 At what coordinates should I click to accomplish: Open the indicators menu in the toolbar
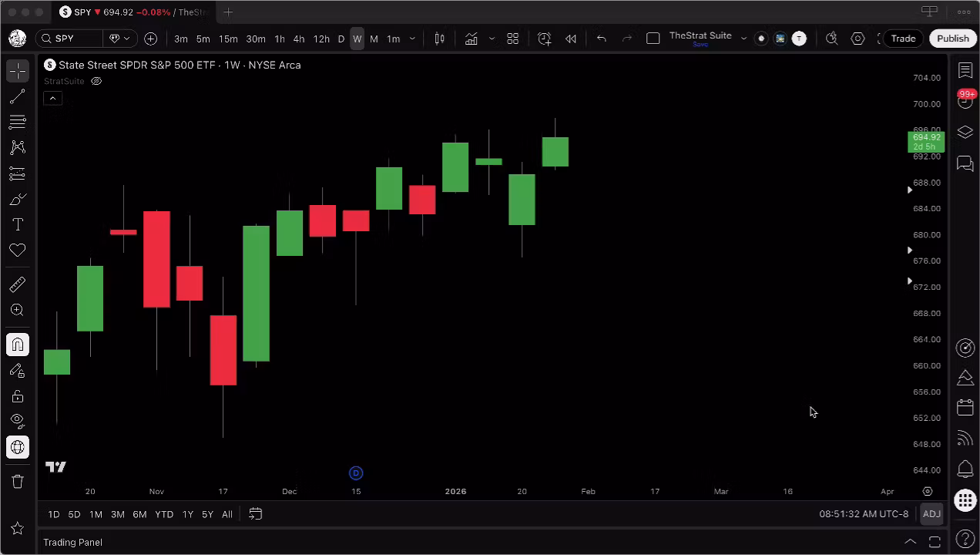[471, 39]
